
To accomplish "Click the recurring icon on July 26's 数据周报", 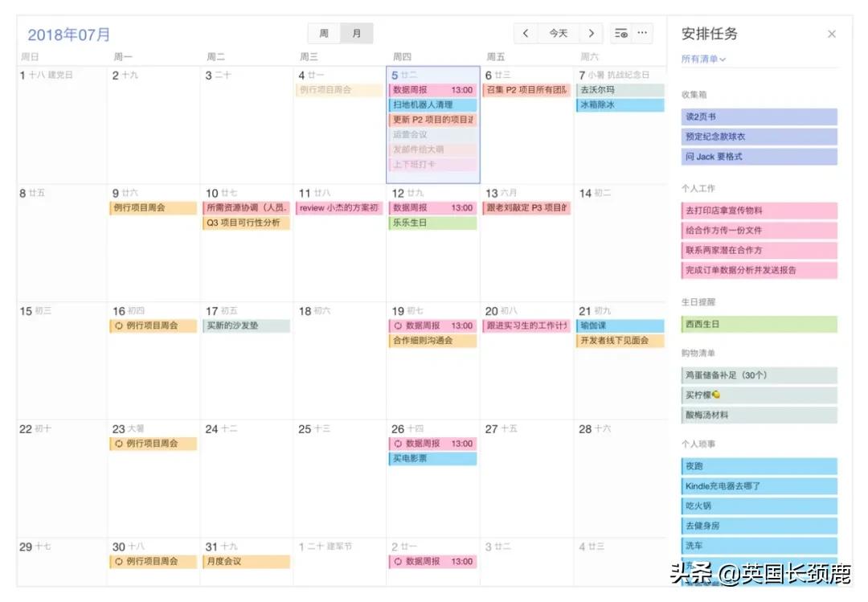I will coord(397,443).
